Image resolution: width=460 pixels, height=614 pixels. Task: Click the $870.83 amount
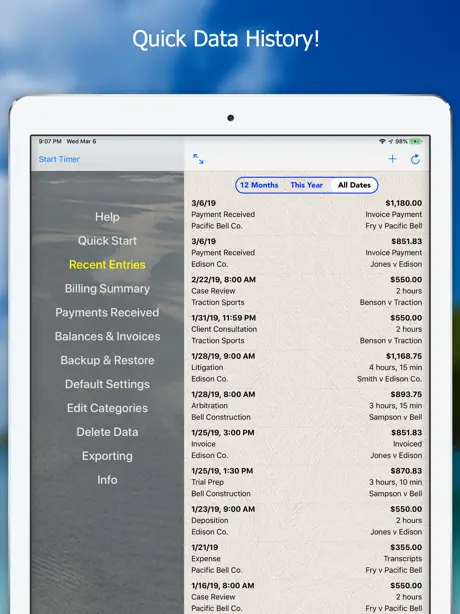406,471
